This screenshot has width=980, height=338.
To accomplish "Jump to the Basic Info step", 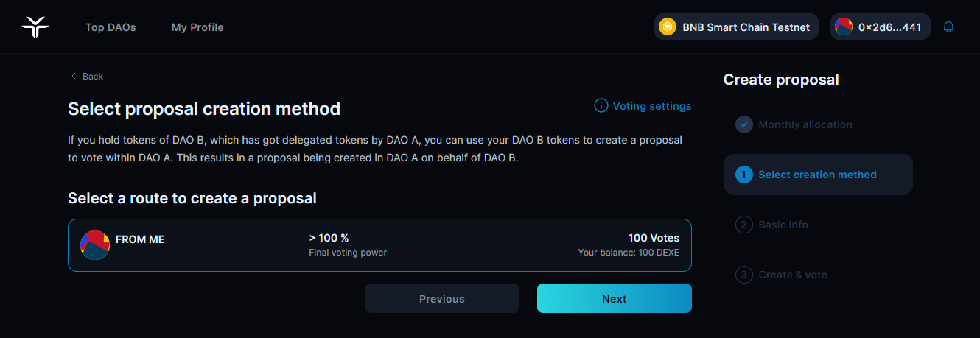I will click(783, 225).
